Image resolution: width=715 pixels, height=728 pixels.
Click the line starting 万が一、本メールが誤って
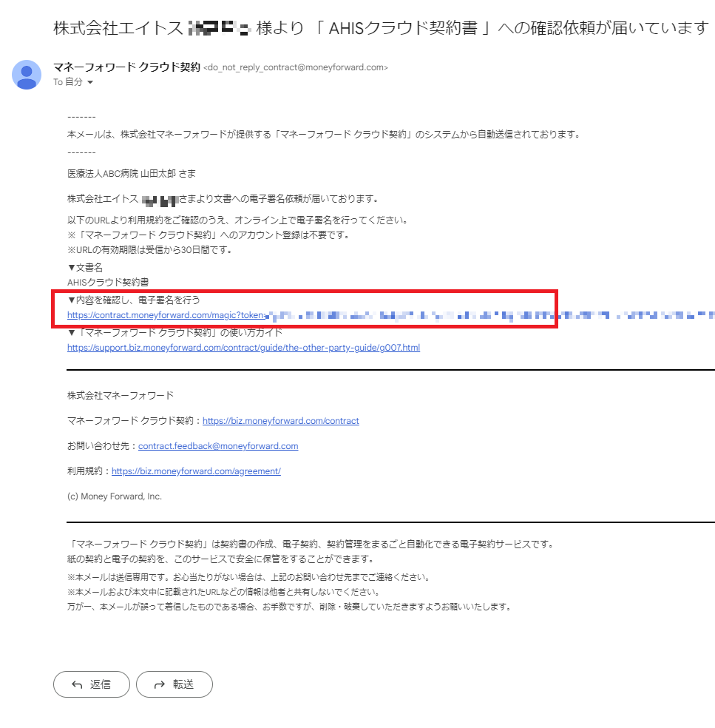(x=289, y=607)
